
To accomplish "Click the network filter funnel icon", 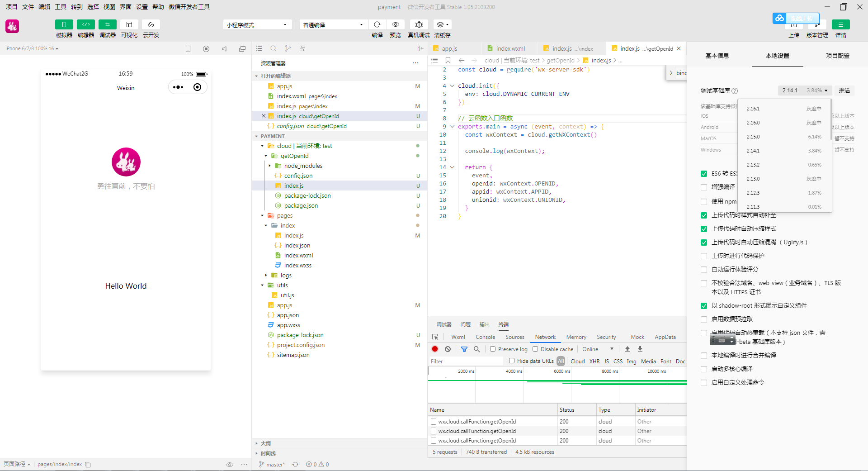I will [x=464, y=349].
